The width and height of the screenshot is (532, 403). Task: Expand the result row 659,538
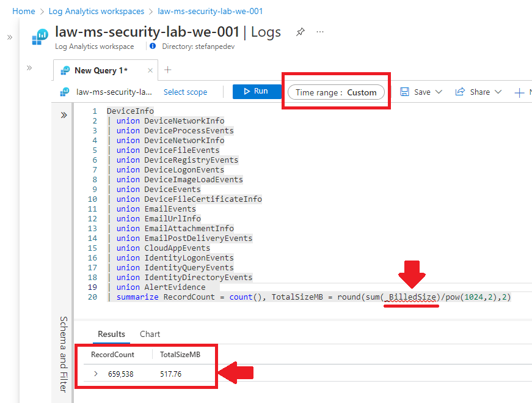tap(96, 374)
